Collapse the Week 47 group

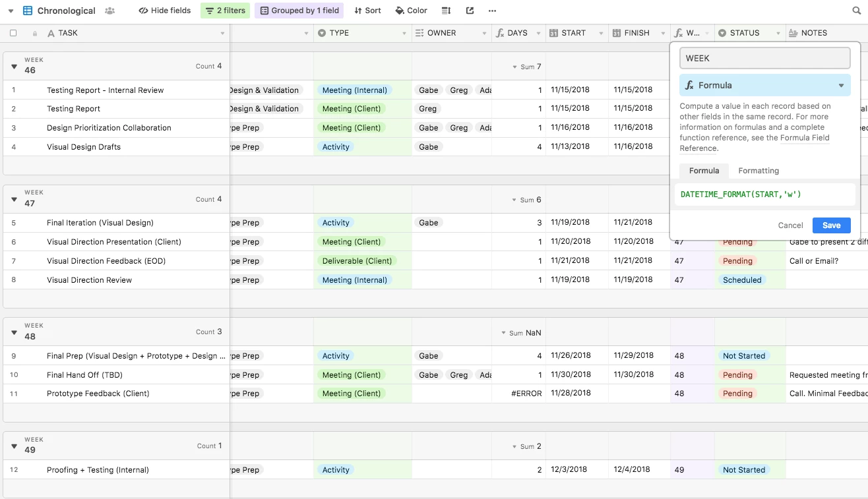pyautogui.click(x=14, y=199)
